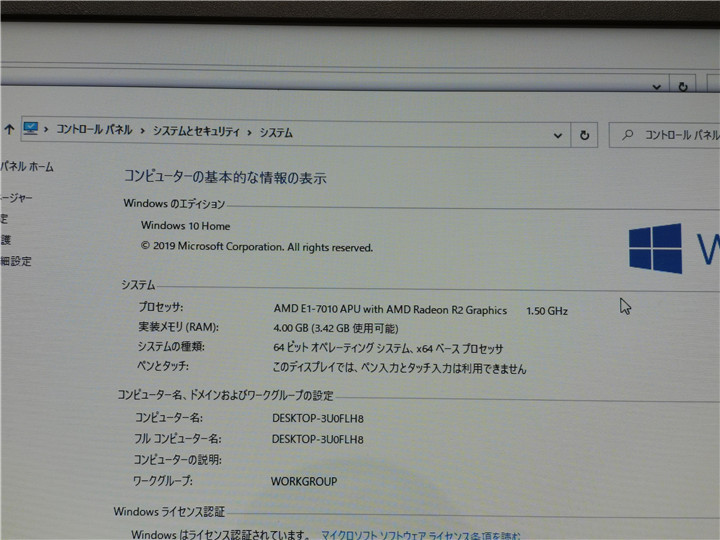
Task: Click システムの種類: label
Action: click(x=171, y=346)
